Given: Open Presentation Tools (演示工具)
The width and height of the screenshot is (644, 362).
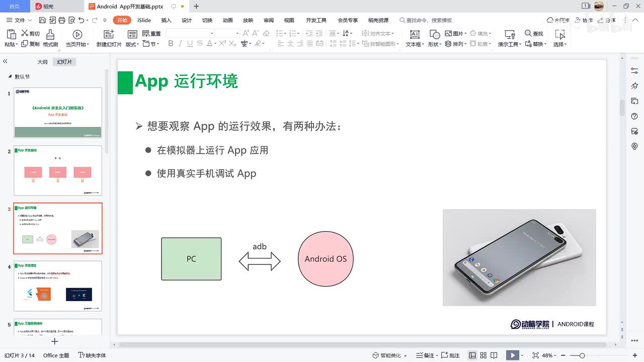Looking at the screenshot, I should point(510,38).
